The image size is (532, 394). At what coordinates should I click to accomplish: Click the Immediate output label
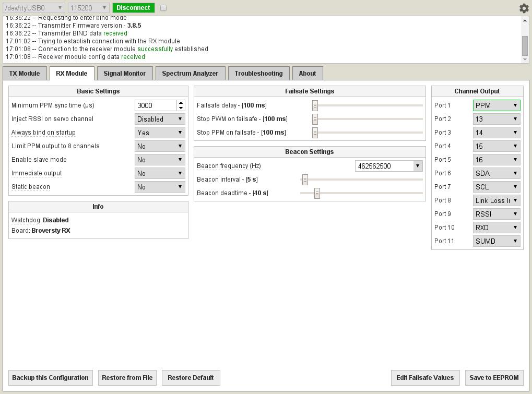point(37,173)
